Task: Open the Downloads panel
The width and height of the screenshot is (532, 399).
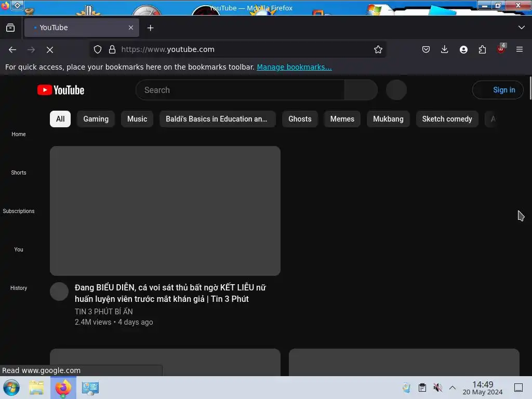Action: point(445,49)
